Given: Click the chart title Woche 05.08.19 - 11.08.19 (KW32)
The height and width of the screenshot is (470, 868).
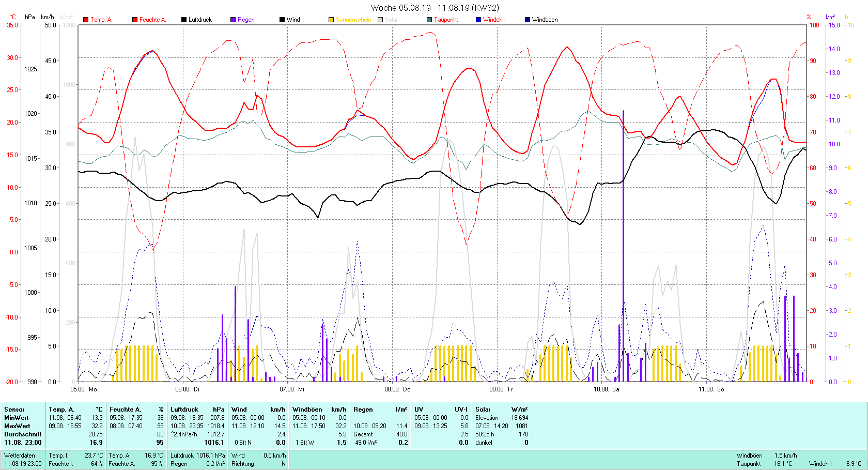Looking at the screenshot, I should 435,8.
